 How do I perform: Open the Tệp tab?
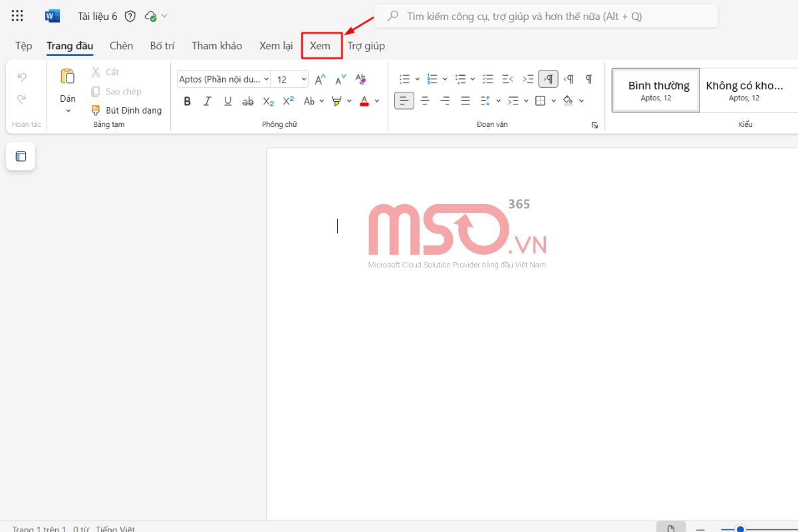click(23, 46)
